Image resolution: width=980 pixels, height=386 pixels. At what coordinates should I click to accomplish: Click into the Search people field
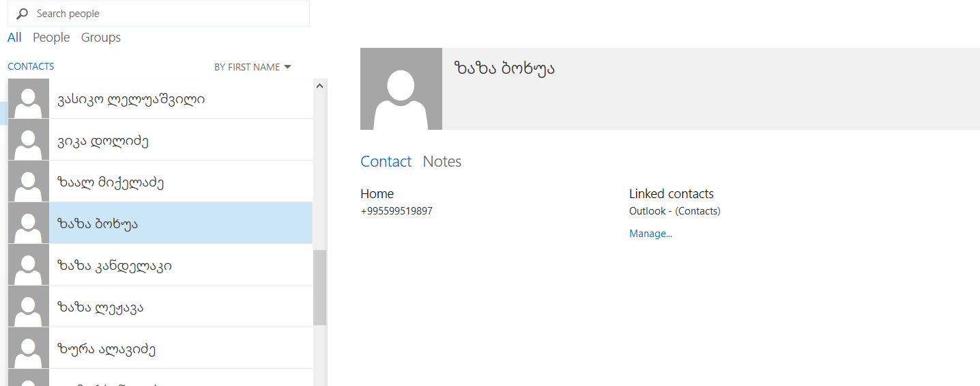click(x=164, y=14)
